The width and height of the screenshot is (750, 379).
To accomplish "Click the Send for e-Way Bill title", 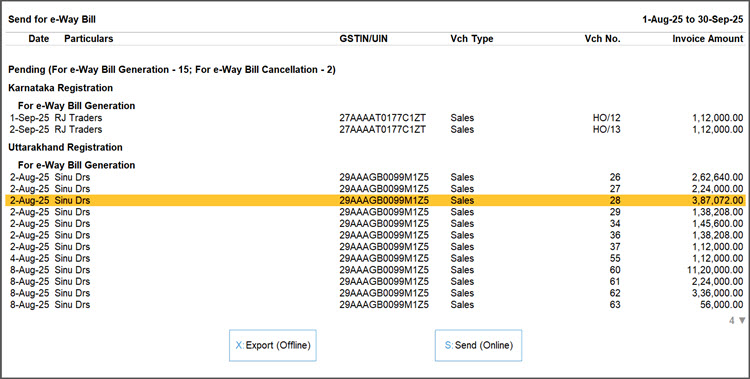I will [52, 20].
